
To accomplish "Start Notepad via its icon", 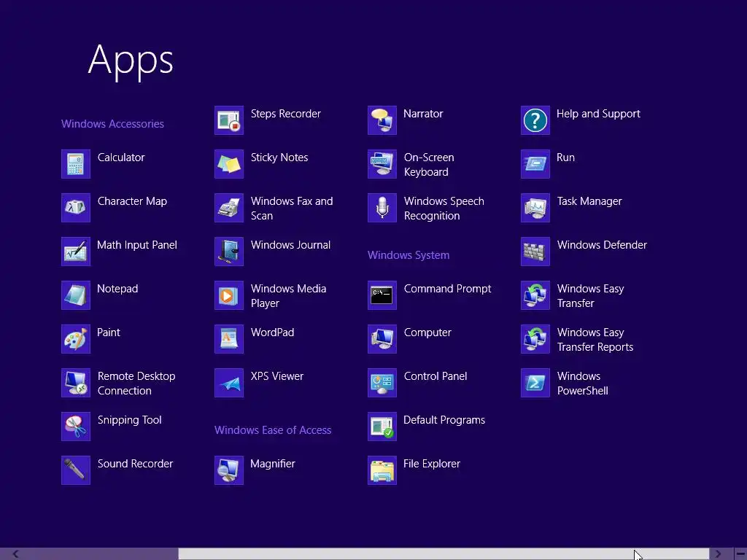I will (x=76, y=296).
